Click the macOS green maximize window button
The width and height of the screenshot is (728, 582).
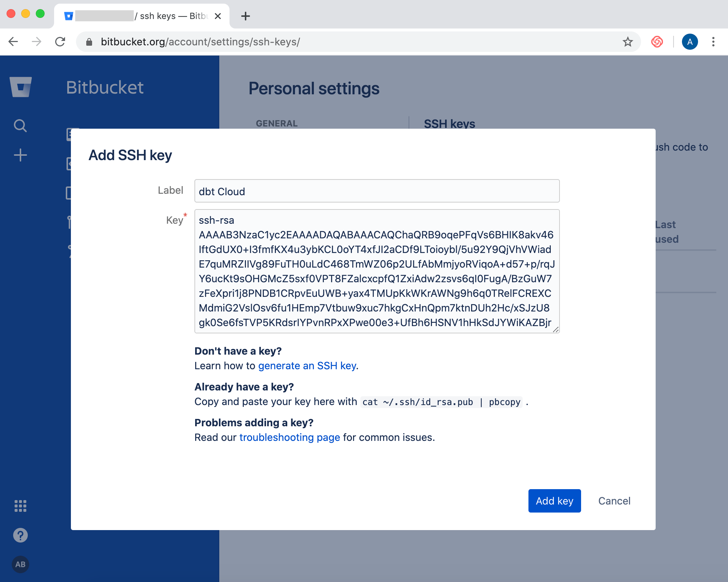tap(40, 14)
